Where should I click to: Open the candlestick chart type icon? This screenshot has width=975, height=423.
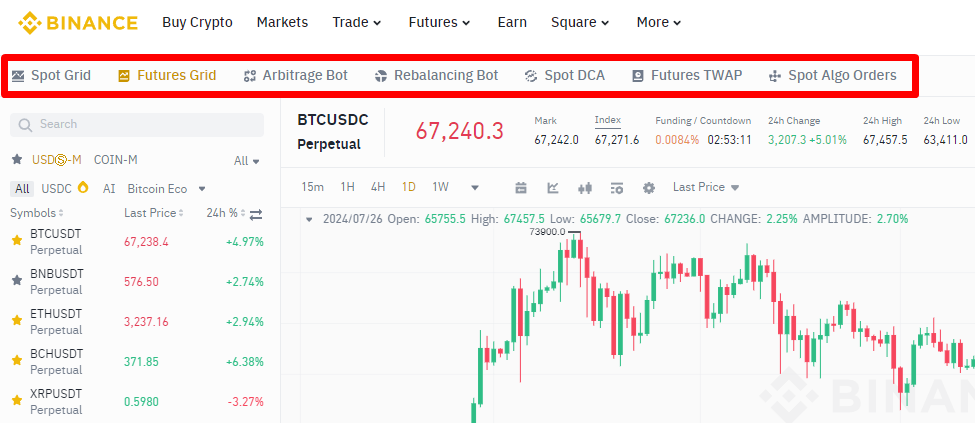pos(585,187)
